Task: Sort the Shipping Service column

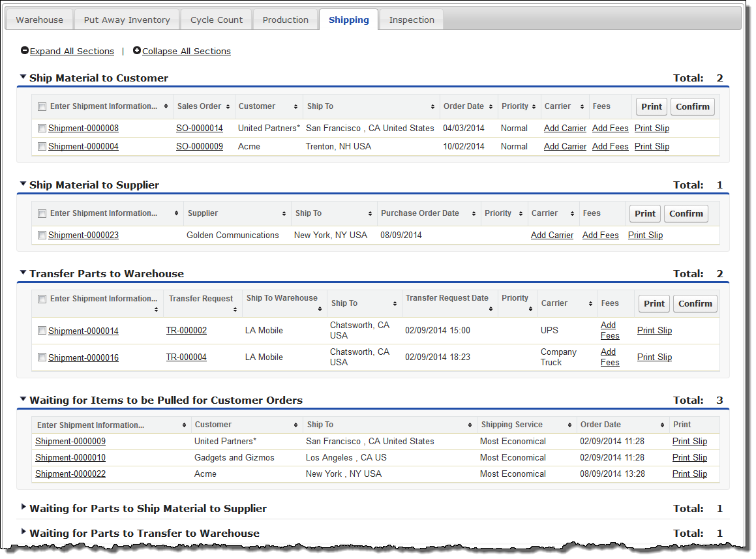Action: [571, 425]
